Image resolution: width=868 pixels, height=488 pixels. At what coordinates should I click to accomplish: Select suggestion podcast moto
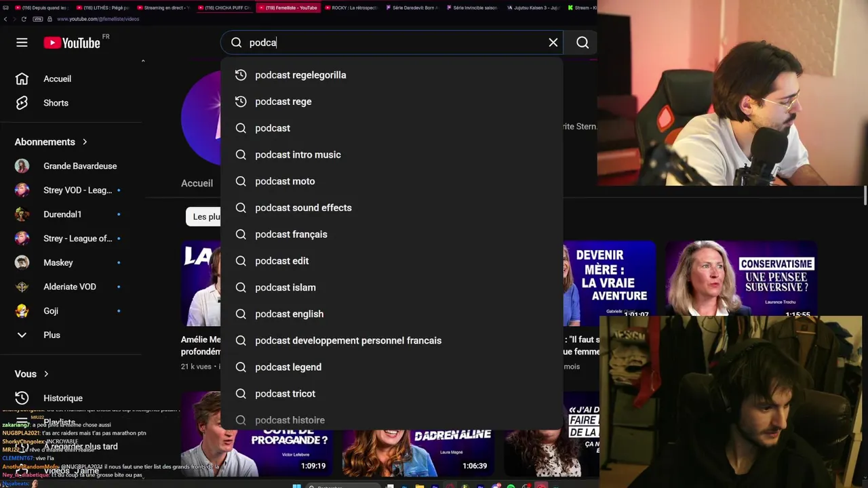pyautogui.click(x=392, y=181)
